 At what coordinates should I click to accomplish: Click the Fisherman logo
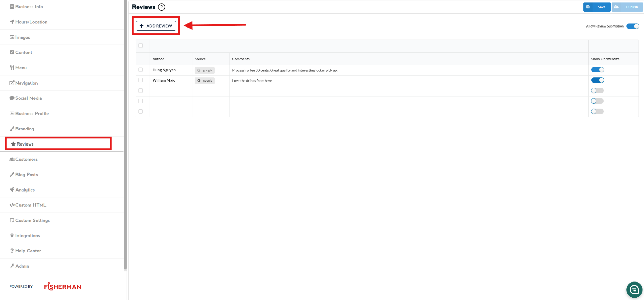coord(62,286)
